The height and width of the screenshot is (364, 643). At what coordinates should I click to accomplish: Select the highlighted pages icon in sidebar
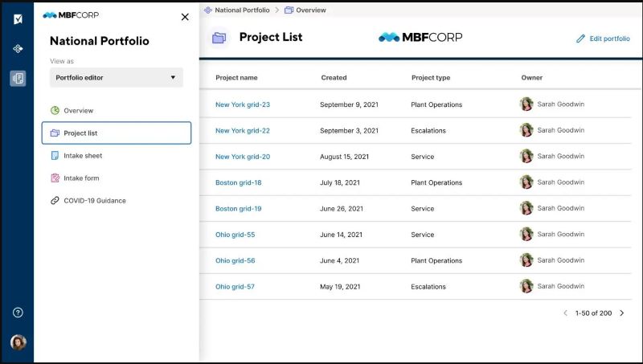(18, 78)
